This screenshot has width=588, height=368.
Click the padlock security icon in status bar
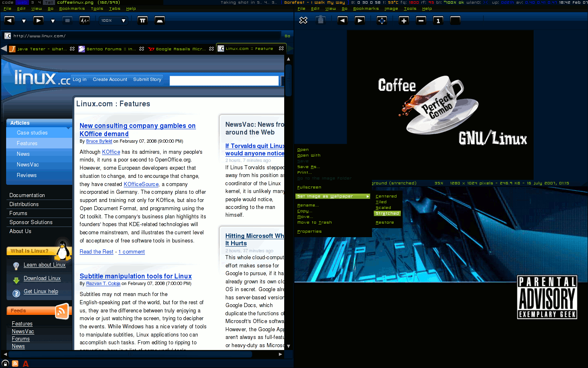[5, 364]
